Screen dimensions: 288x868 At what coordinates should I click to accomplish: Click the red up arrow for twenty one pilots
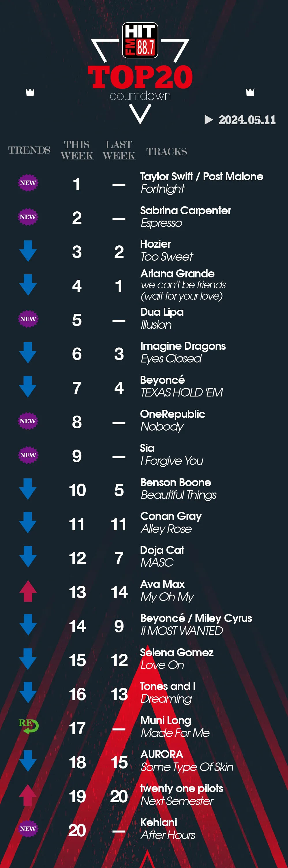pos(28,795)
